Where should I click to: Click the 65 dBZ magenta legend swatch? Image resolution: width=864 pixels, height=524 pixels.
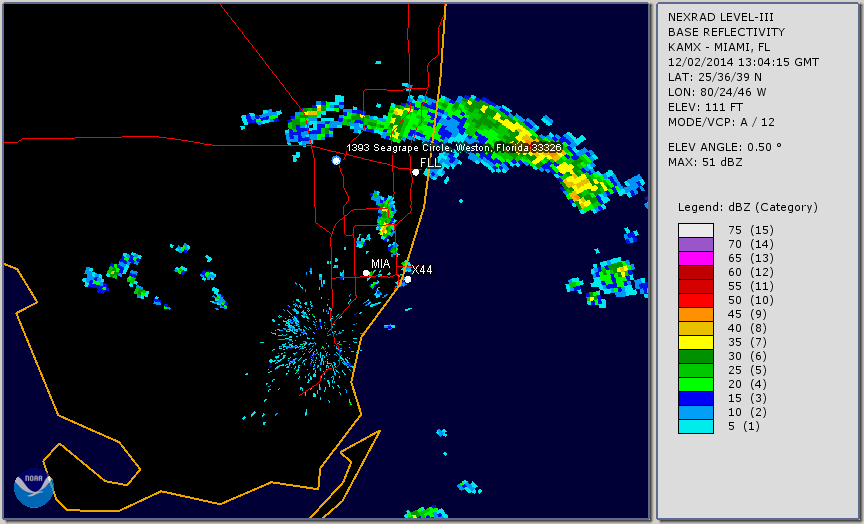tap(696, 258)
